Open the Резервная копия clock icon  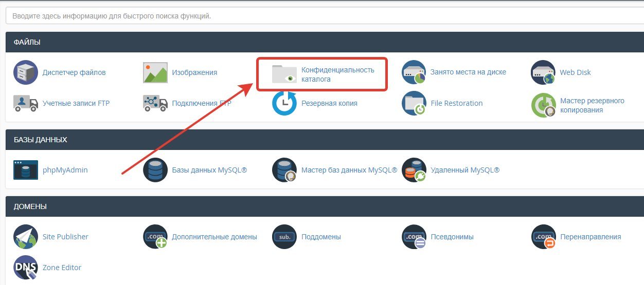click(x=284, y=103)
